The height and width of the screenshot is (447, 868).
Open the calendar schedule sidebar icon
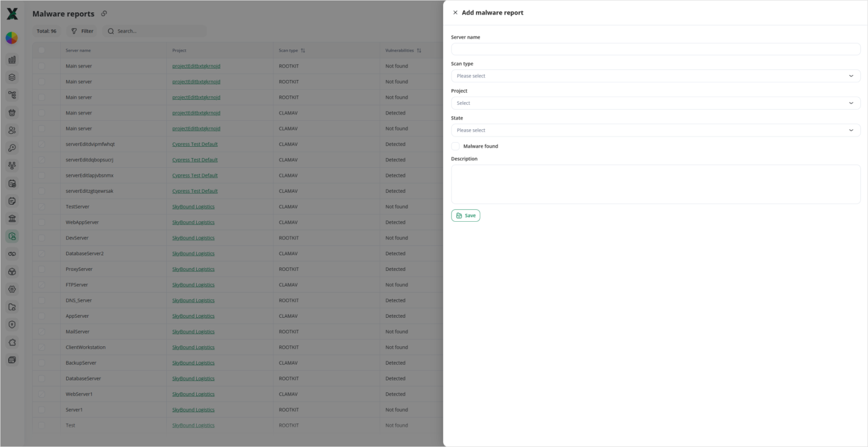click(12, 183)
